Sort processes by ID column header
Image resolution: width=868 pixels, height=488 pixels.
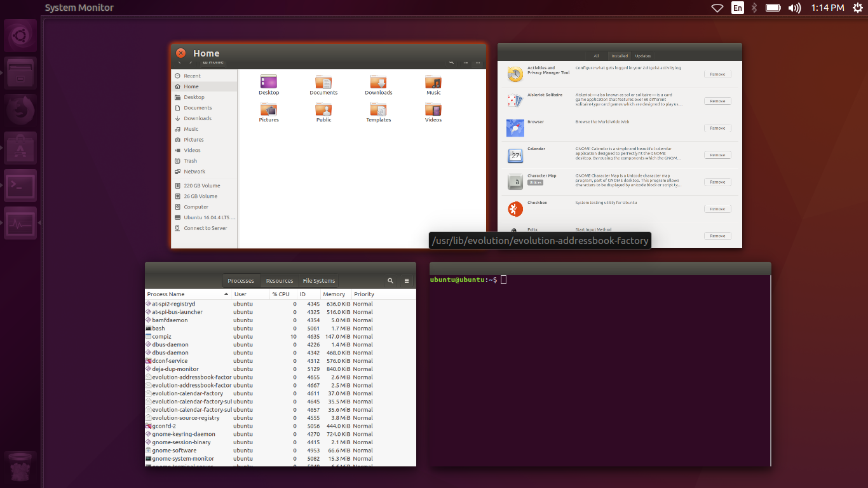point(309,294)
